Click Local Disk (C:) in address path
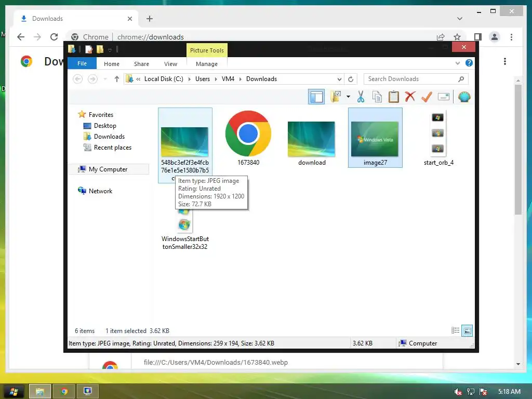The height and width of the screenshot is (399, 532). (x=164, y=79)
